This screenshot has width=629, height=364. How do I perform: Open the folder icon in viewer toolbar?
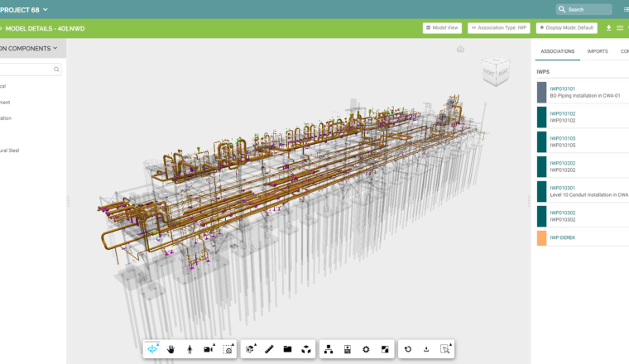click(288, 349)
